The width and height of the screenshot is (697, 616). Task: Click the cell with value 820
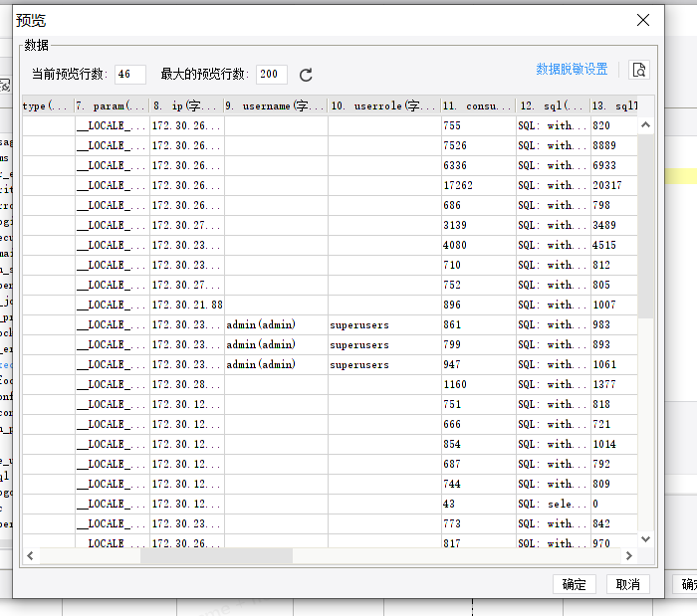click(614, 125)
